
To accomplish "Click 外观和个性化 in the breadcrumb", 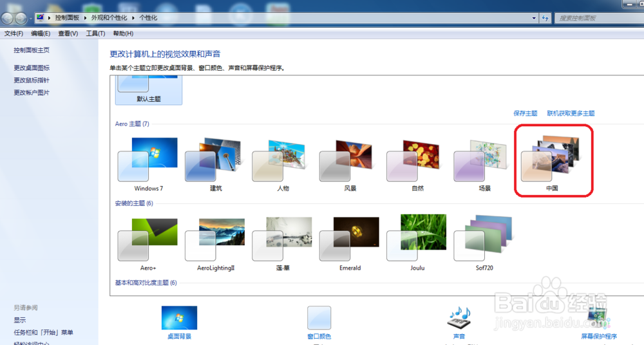I will point(109,17).
